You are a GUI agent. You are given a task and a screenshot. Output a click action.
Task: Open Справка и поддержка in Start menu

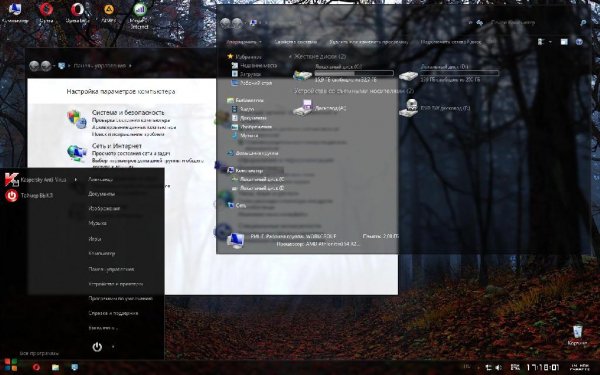click(113, 313)
